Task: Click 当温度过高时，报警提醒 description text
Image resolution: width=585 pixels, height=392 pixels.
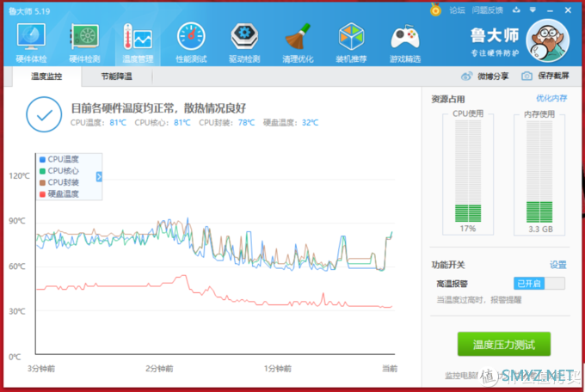Action: click(479, 300)
